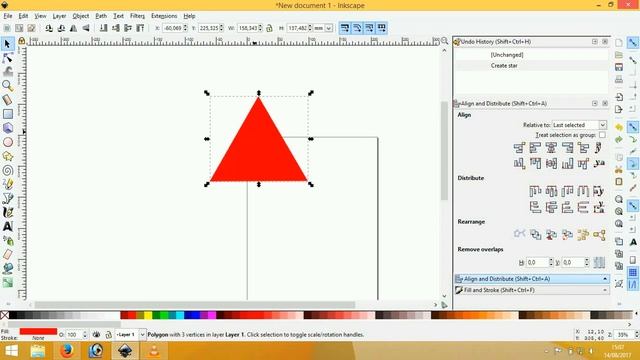Select the Spiral tool
Viewport: 640px width, 360px height.
7,170
